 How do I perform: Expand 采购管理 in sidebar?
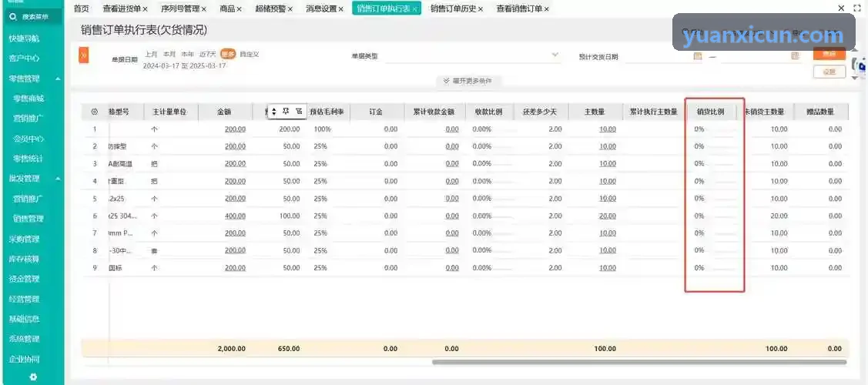coord(25,239)
